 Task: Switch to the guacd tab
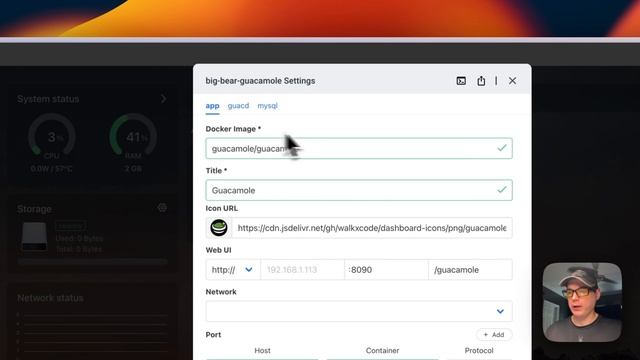[x=238, y=106]
